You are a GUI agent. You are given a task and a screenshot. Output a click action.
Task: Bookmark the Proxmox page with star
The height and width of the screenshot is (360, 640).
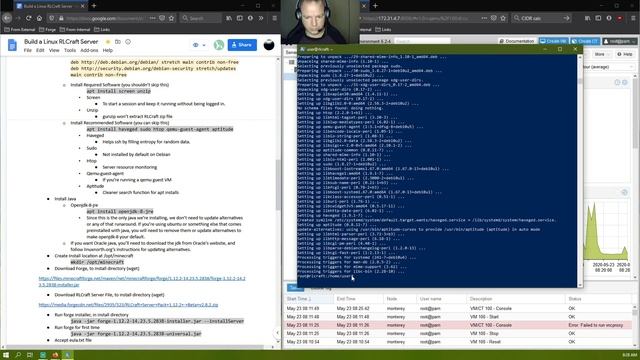(x=503, y=18)
